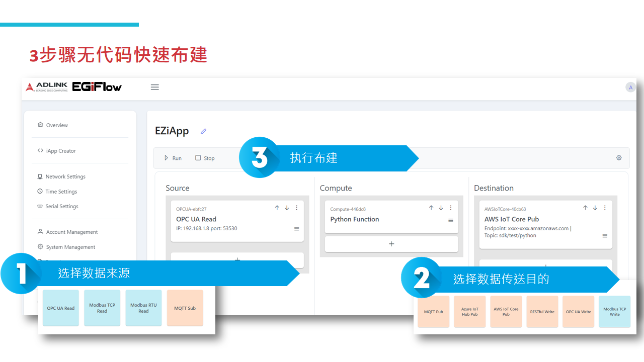Open the Overview page
The height and width of the screenshot is (362, 644).
coord(52,125)
